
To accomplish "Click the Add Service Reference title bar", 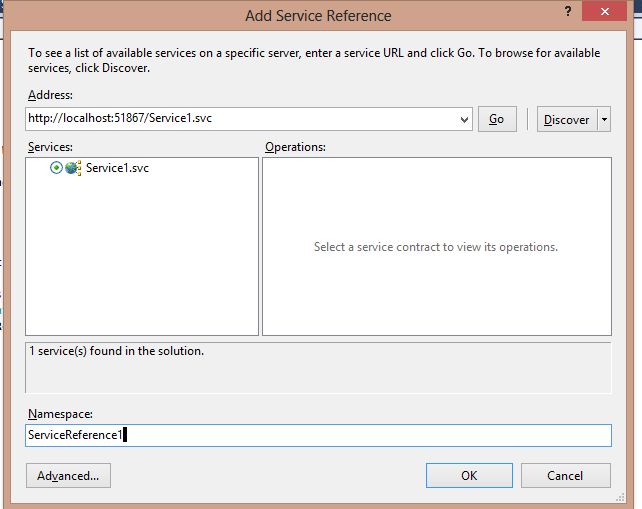I will click(318, 15).
